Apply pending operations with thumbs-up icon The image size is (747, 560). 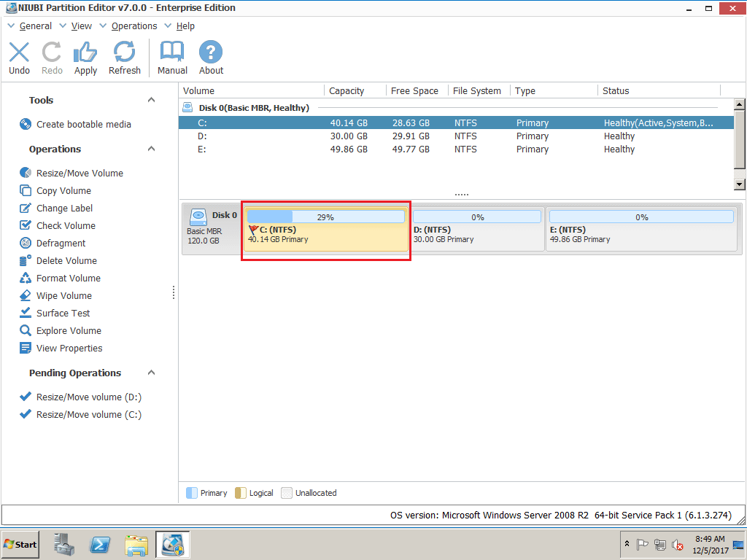85,52
